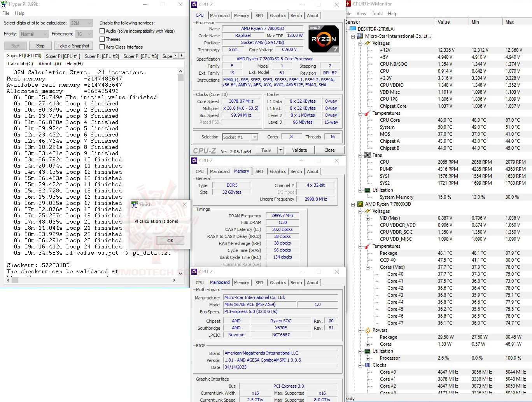Click the Max column header in HWMonitor
The height and width of the screenshot is (402, 532).
tap(517, 22)
